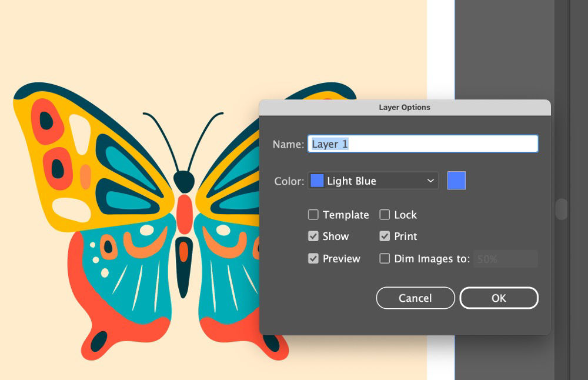Uncheck the Show checkbox
This screenshot has width=588, height=380.
tap(313, 236)
